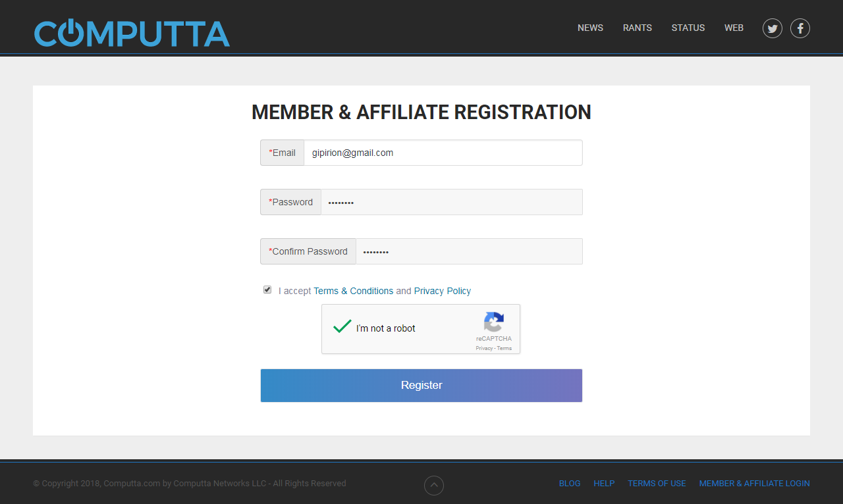
Task: Open reCAPTCHA Privacy link
Action: point(484,348)
